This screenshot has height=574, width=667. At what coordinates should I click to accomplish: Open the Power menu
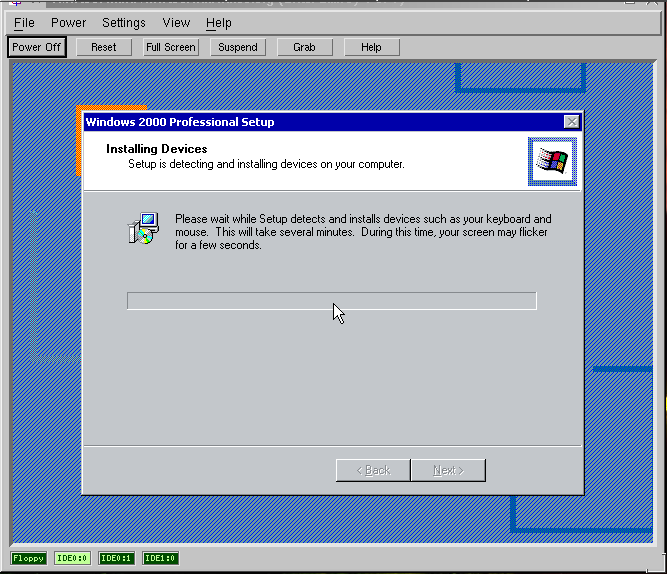[68, 23]
